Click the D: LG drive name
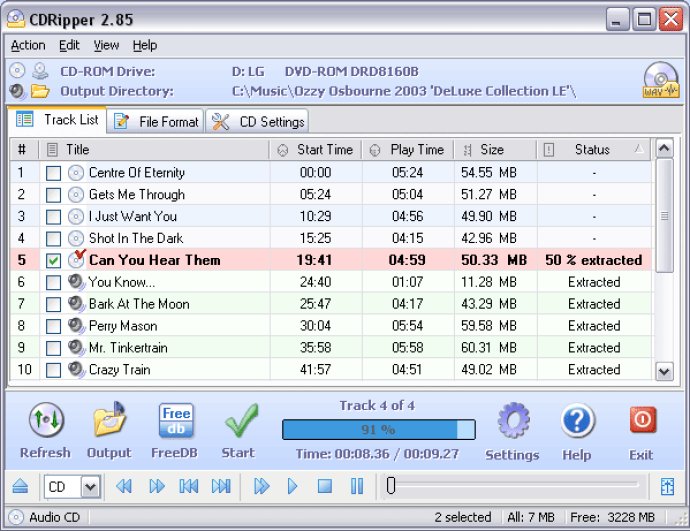This screenshot has height=531, width=690. (x=248, y=71)
